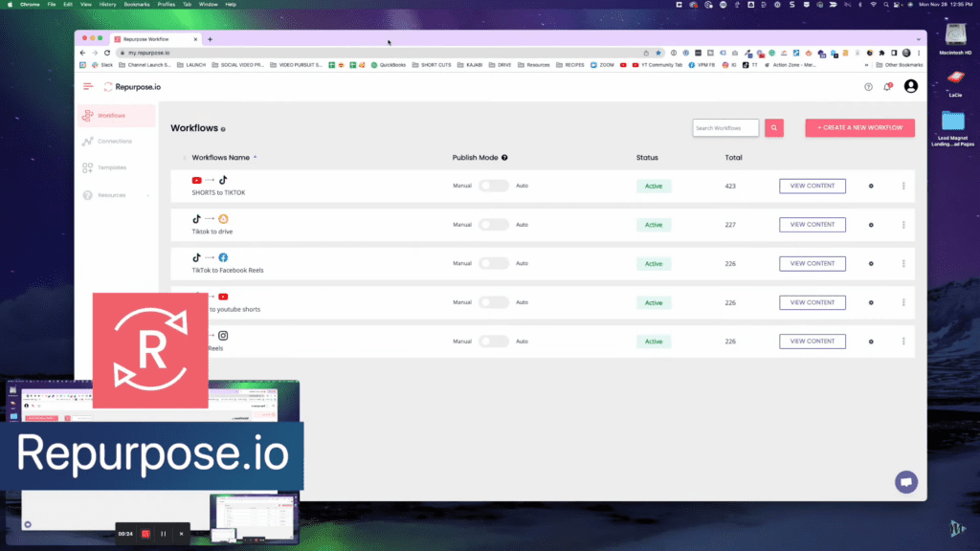Open settings gear for Instagram Reels workflow
This screenshot has width=980, height=551.
point(871,342)
